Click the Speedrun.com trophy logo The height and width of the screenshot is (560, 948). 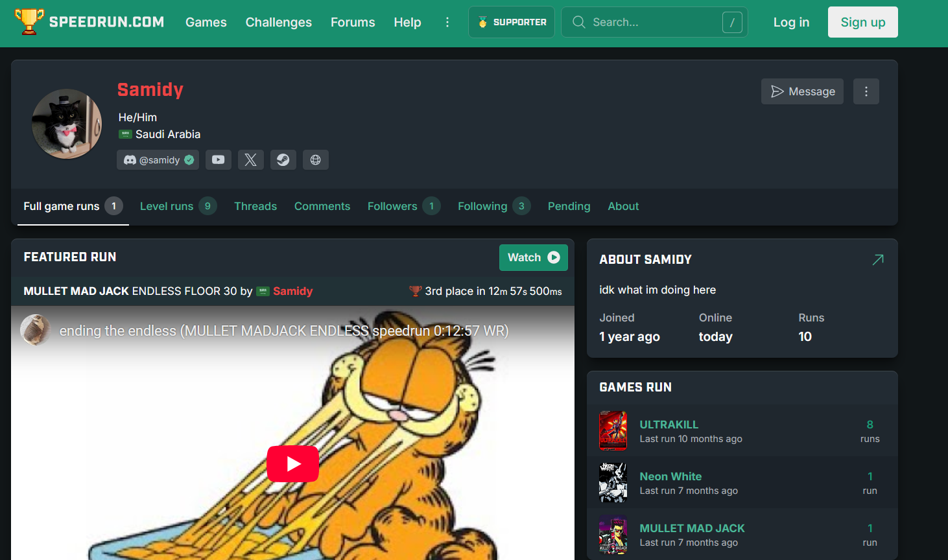pyautogui.click(x=29, y=21)
